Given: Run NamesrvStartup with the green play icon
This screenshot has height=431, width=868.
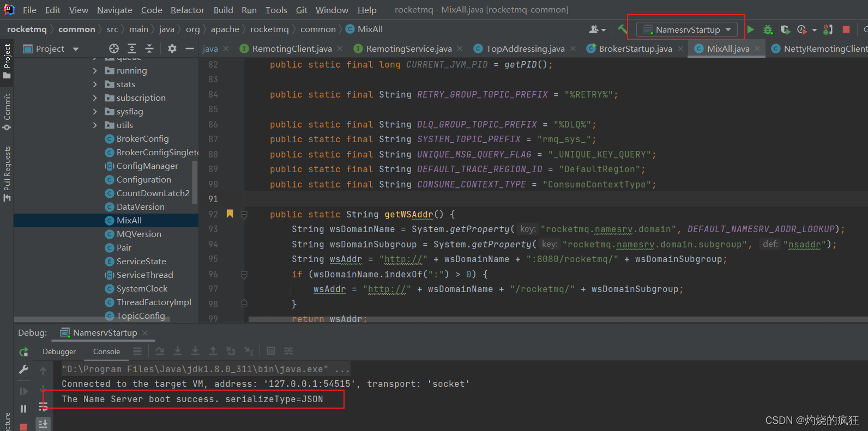Looking at the screenshot, I should (x=751, y=29).
